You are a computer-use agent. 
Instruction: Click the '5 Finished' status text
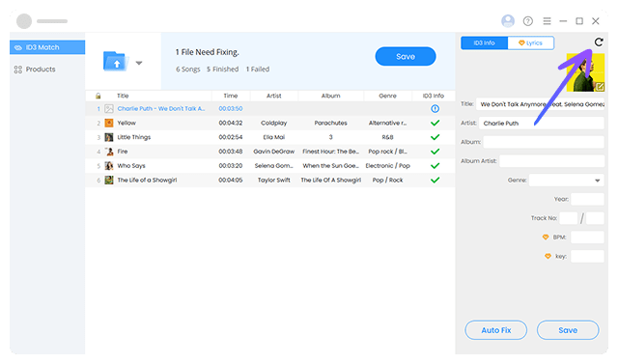[x=223, y=70]
